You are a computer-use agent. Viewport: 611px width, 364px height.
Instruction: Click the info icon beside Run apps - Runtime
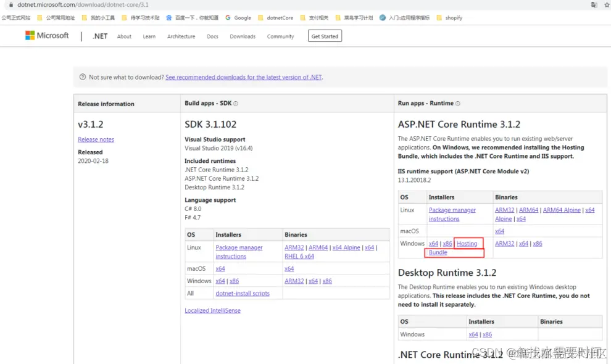(458, 104)
